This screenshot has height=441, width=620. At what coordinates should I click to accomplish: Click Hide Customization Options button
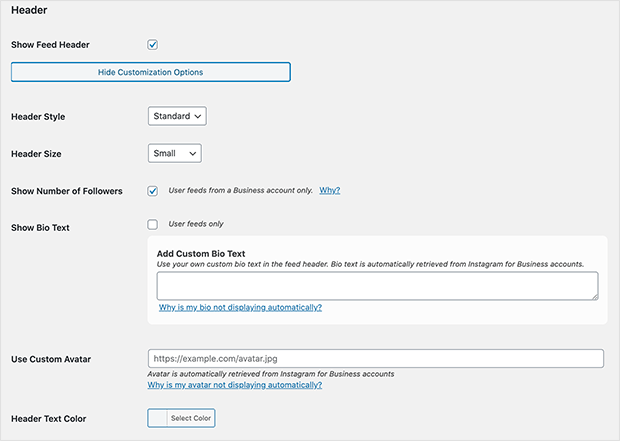tap(151, 72)
